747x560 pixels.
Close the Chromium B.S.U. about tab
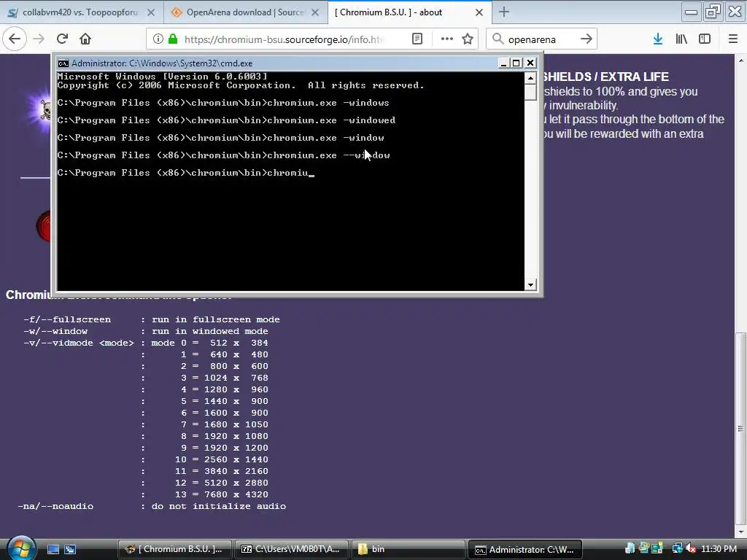pyautogui.click(x=479, y=12)
